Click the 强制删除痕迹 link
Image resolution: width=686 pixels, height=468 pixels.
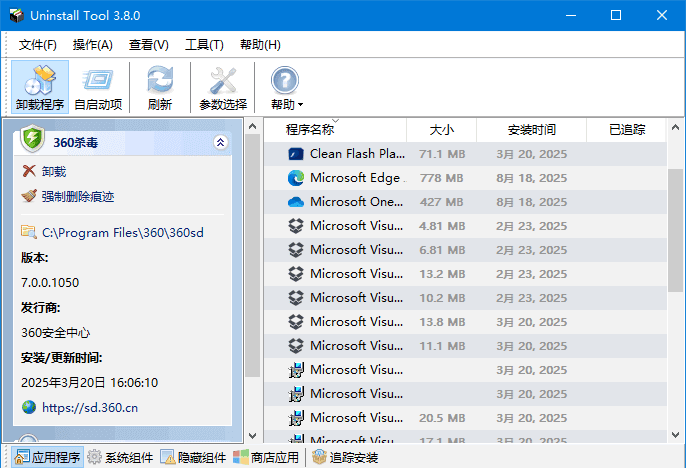click(78, 196)
